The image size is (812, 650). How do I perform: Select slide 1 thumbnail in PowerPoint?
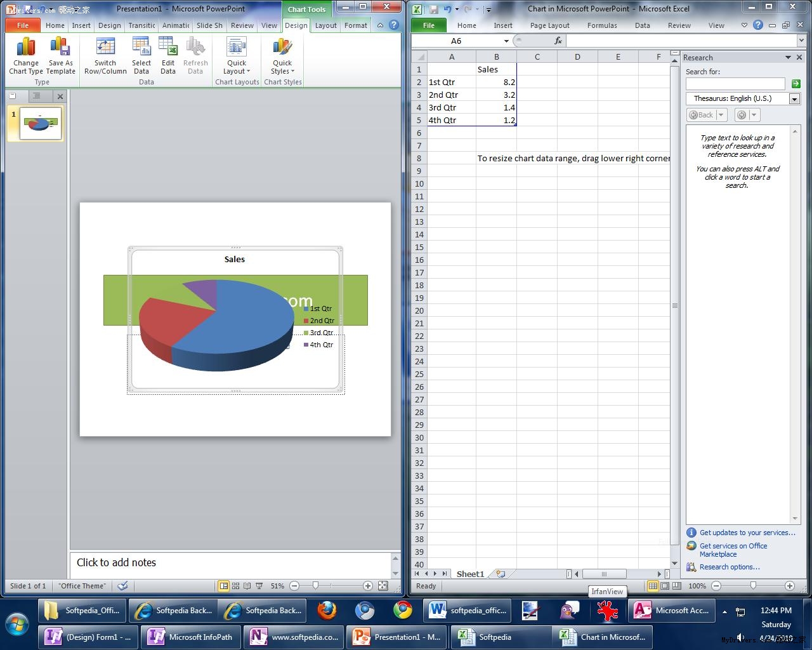click(41, 123)
